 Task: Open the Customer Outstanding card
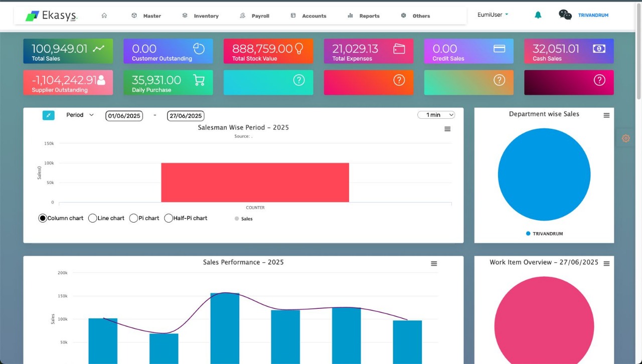click(x=168, y=51)
